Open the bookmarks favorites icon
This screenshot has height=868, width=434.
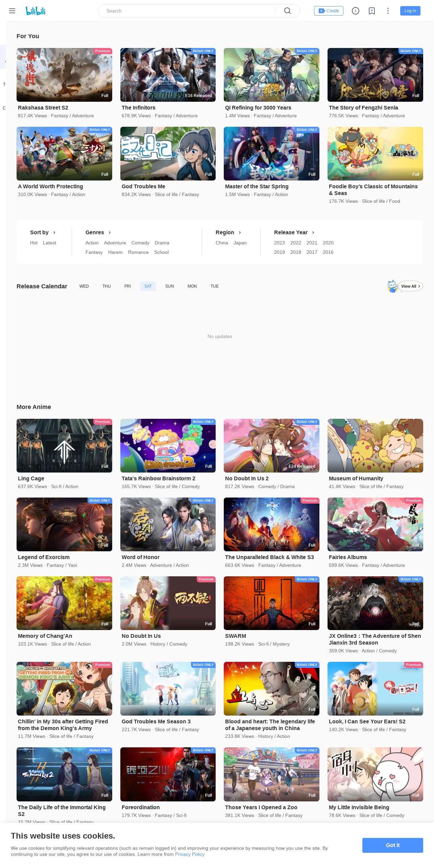coord(372,11)
